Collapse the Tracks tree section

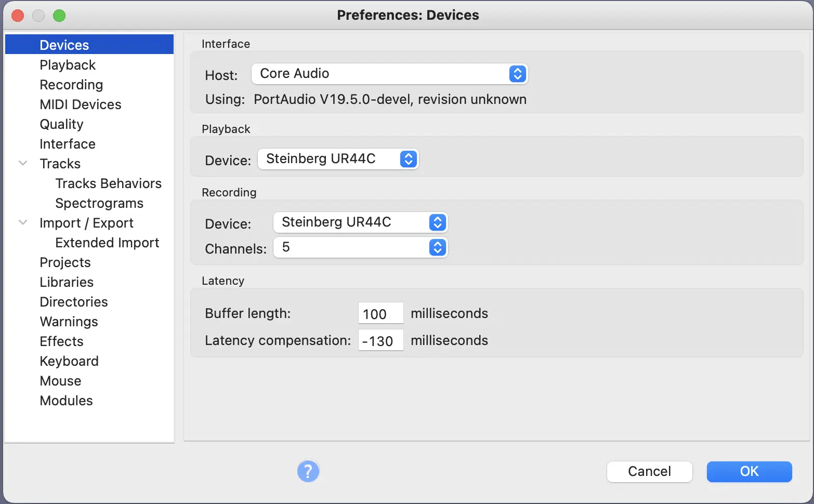(23, 163)
